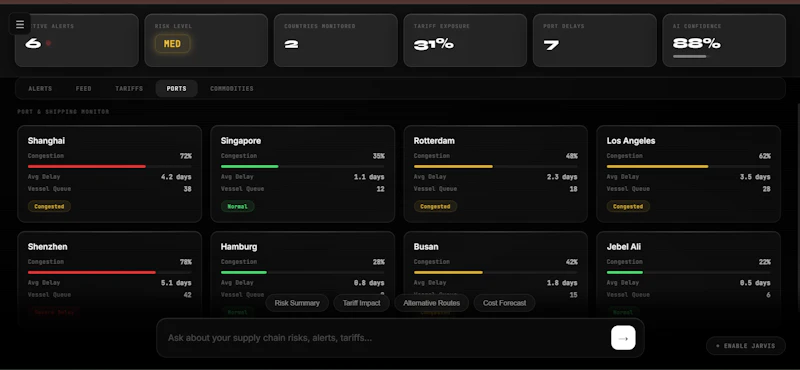Click the Rotterdam port title
This screenshot has width=800, height=370.
tap(434, 141)
